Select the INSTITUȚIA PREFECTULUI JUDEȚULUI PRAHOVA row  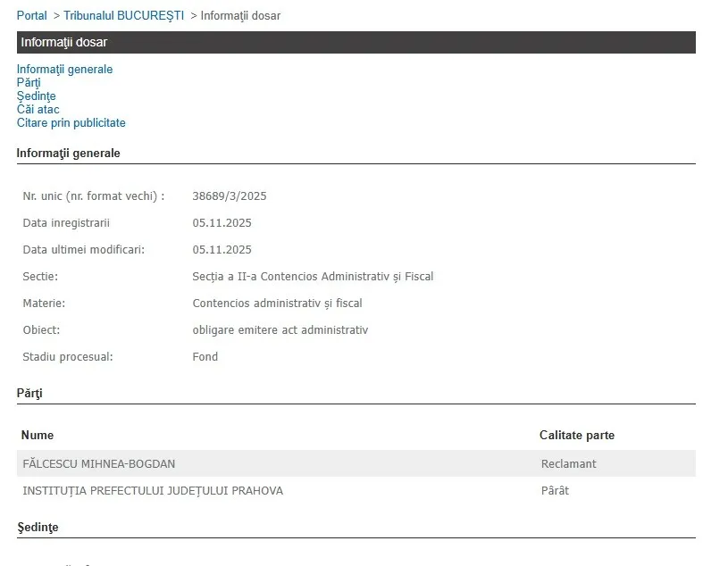(153, 491)
